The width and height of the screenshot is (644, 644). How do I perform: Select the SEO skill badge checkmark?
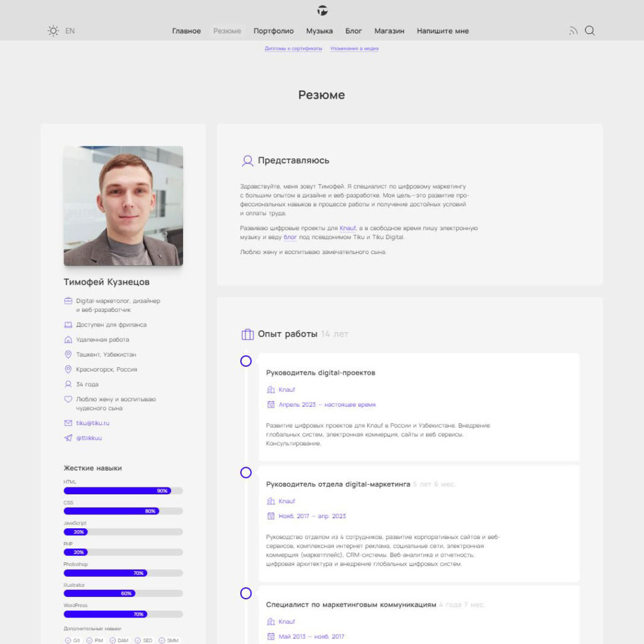tap(138, 640)
